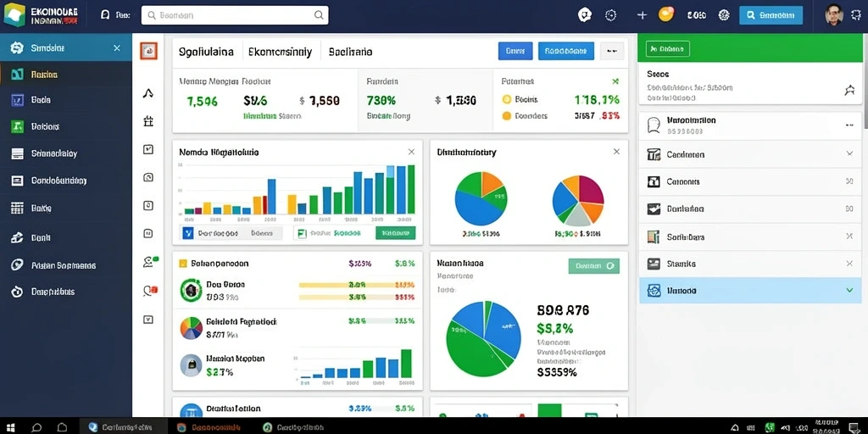Screen dimensions: 868x434
Task: Click the plus icon in the top bar
Action: 642,15
